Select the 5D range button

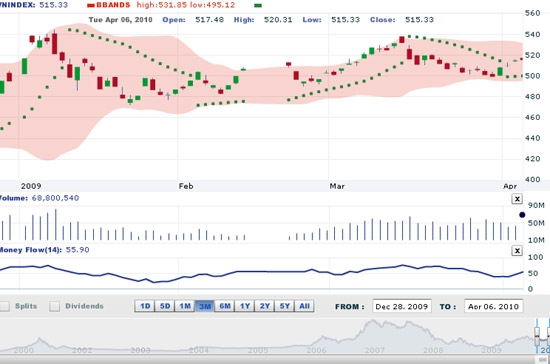165,306
